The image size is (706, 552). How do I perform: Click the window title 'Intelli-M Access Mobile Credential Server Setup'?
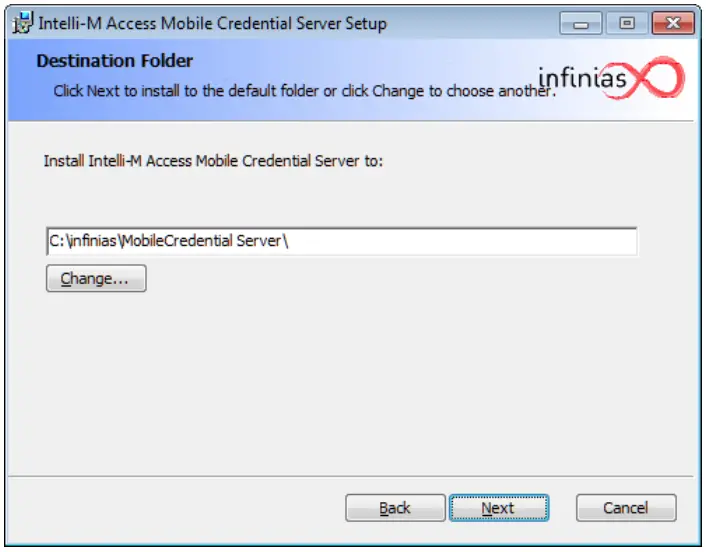click(212, 23)
